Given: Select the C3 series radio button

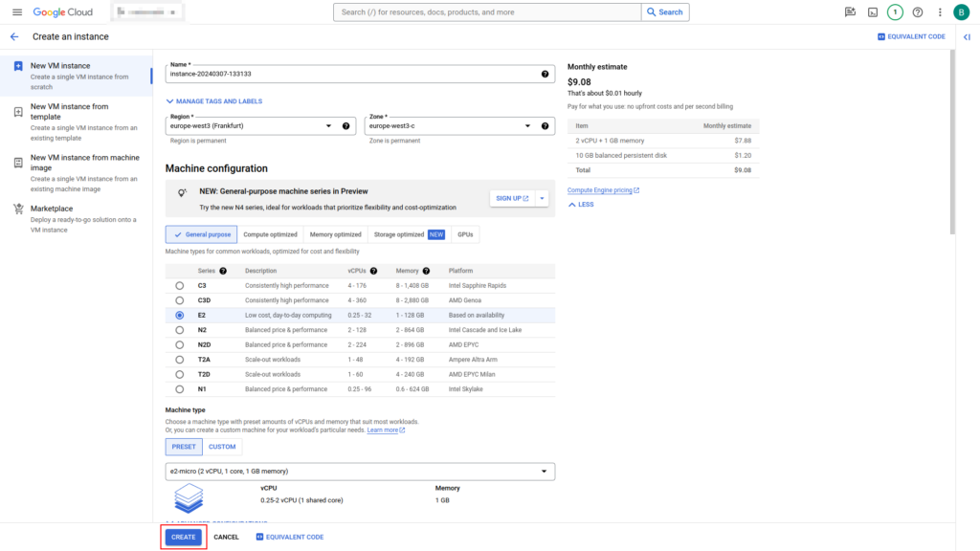Looking at the screenshot, I should 179,285.
